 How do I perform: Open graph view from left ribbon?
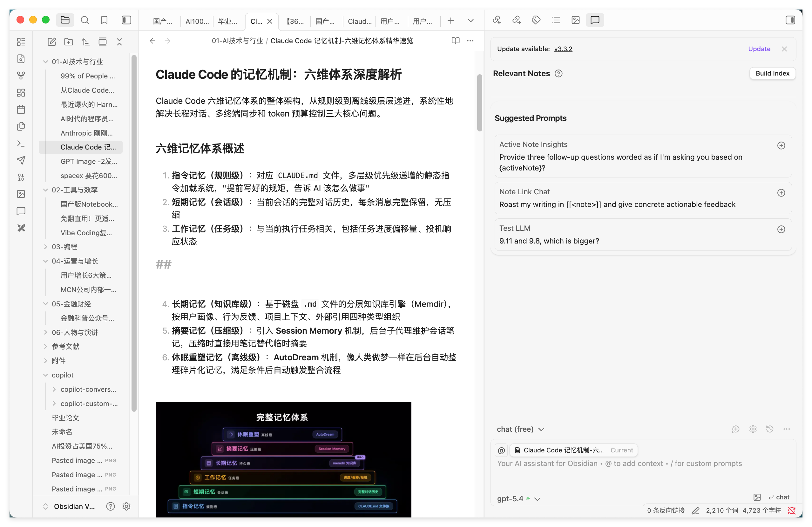(21, 75)
